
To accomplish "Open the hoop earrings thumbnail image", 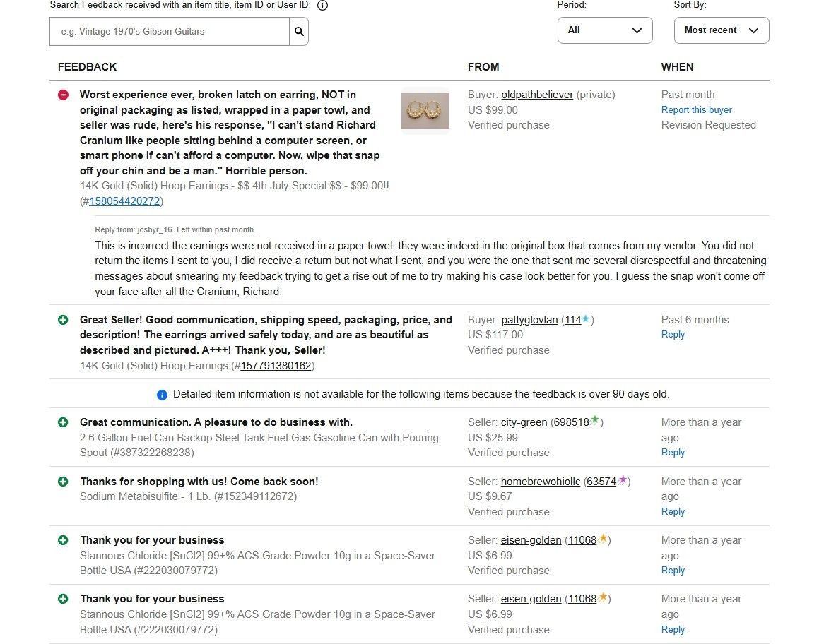I will (x=425, y=110).
